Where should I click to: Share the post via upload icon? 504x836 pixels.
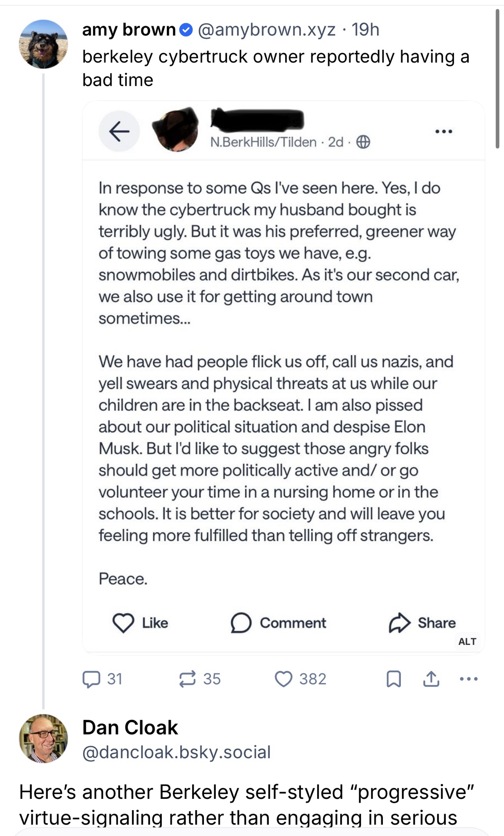coord(431,679)
